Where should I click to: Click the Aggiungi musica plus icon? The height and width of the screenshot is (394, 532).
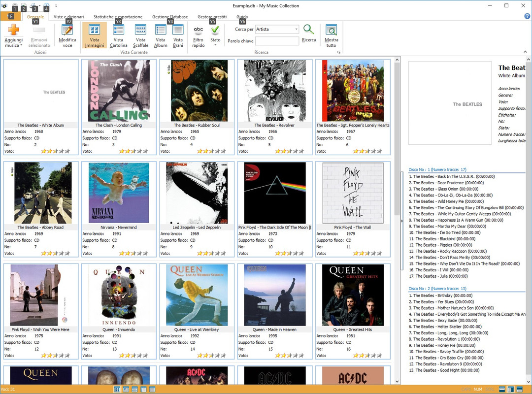[14, 30]
